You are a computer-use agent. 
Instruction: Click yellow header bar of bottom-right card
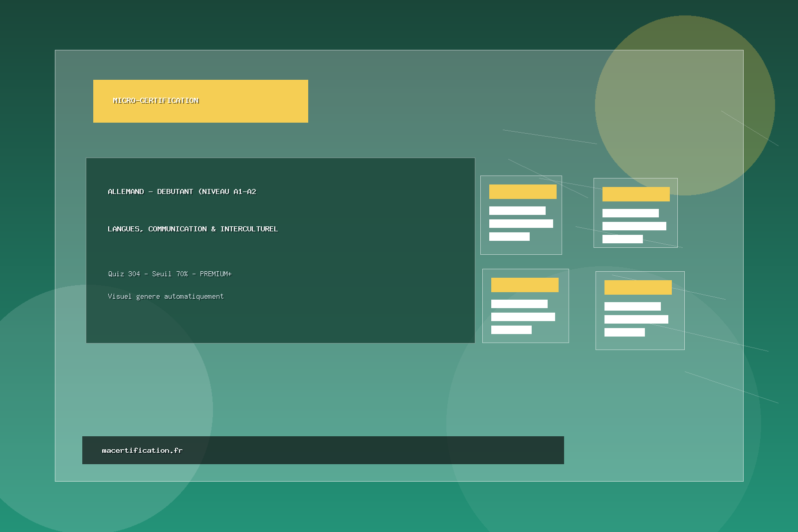click(x=638, y=287)
